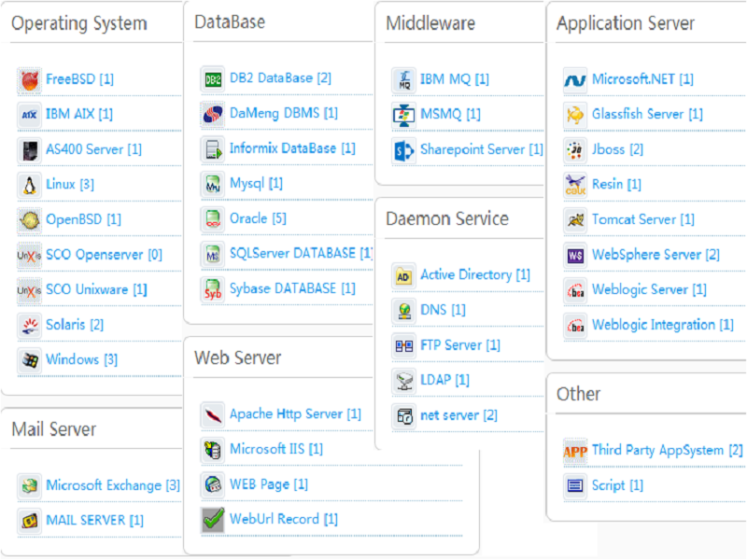Click the Oracle database icon
747x560 pixels.
pos(213,219)
